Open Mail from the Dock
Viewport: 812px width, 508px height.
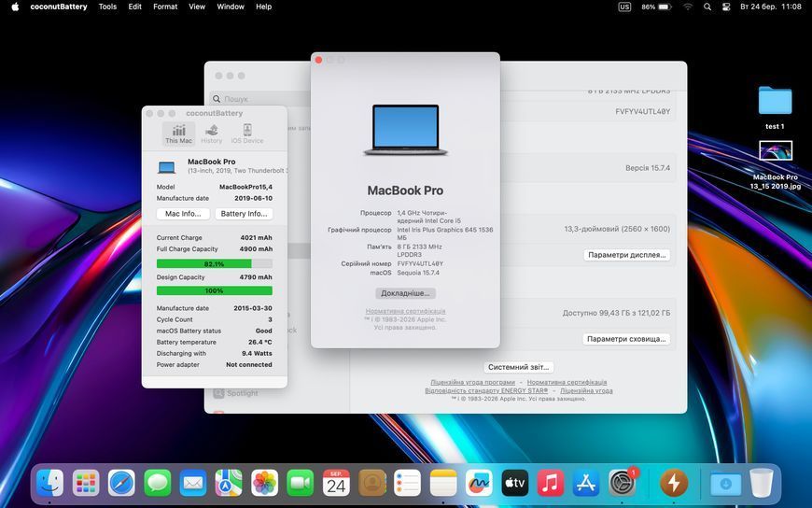tap(193, 483)
